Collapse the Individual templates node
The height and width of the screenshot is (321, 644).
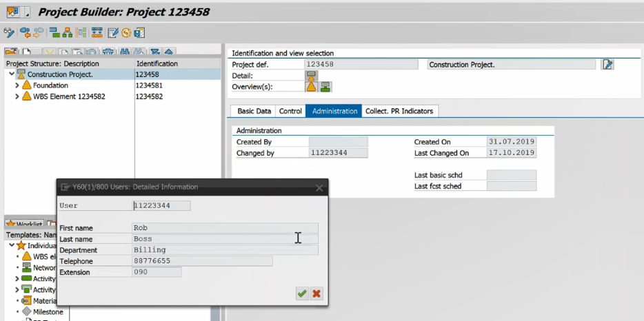[x=12, y=245]
